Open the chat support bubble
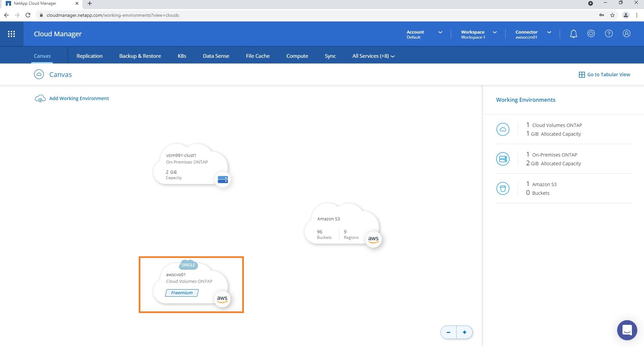This screenshot has height=347, width=644. pyautogui.click(x=627, y=330)
